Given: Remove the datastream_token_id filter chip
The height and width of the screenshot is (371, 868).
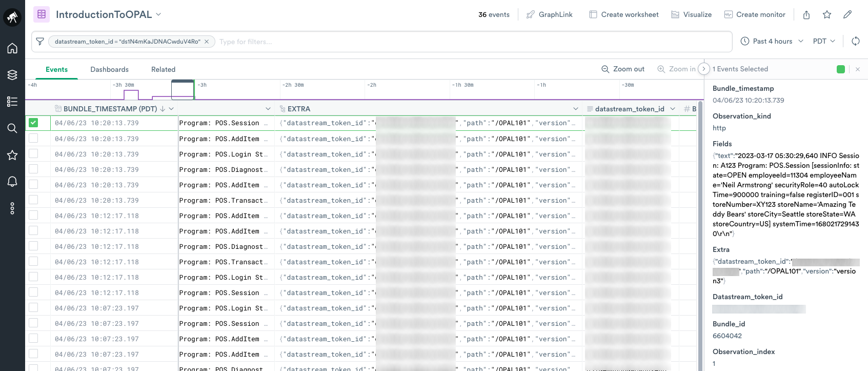Looking at the screenshot, I should 207,42.
